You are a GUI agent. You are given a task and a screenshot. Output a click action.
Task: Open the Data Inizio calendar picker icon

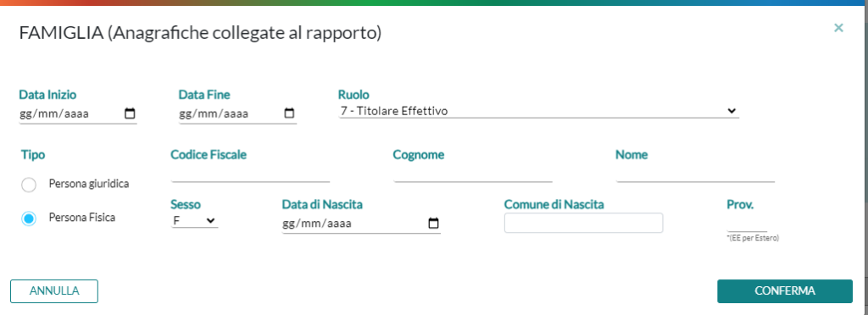(x=130, y=113)
